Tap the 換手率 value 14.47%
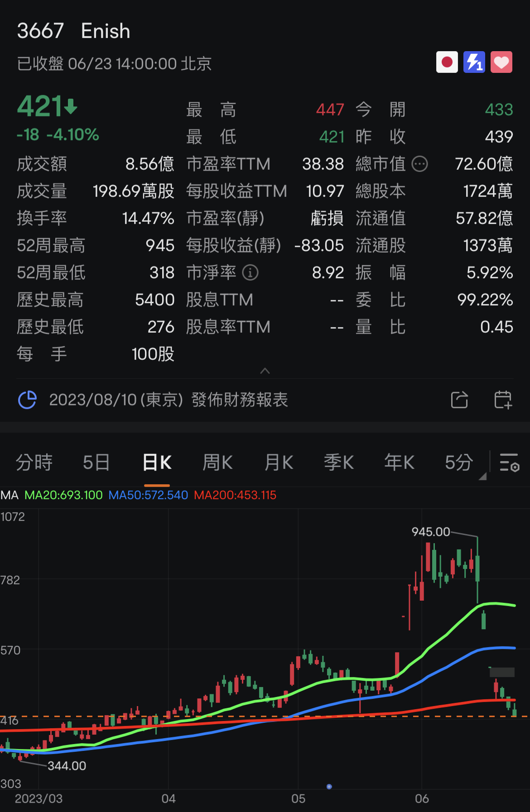Screen dimensions: 530x812 tap(148, 218)
